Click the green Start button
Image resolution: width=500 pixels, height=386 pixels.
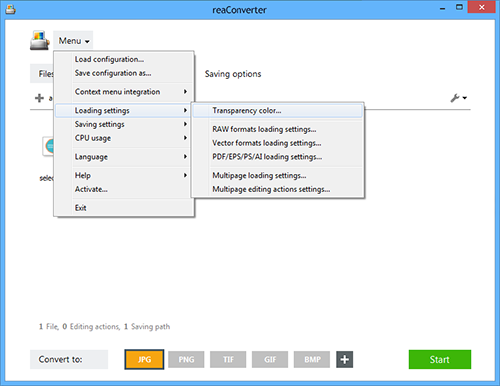440,359
